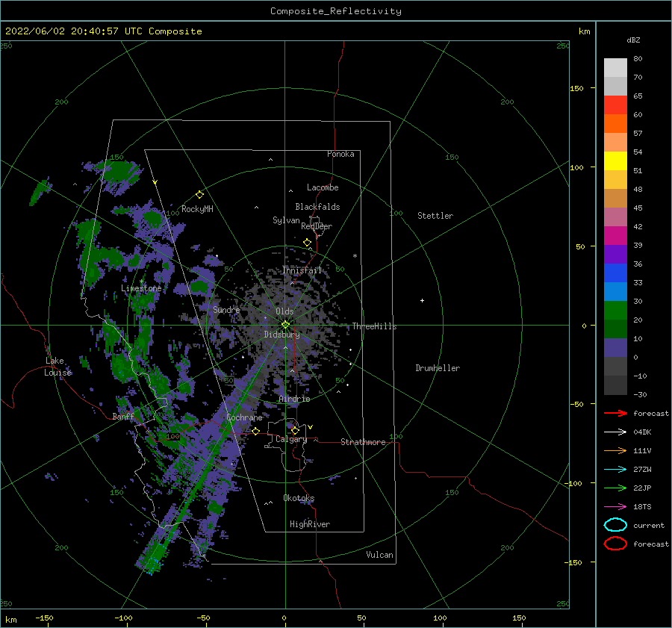
Task: Click the 0 dBZ dark gray swatch
Action: [615, 366]
